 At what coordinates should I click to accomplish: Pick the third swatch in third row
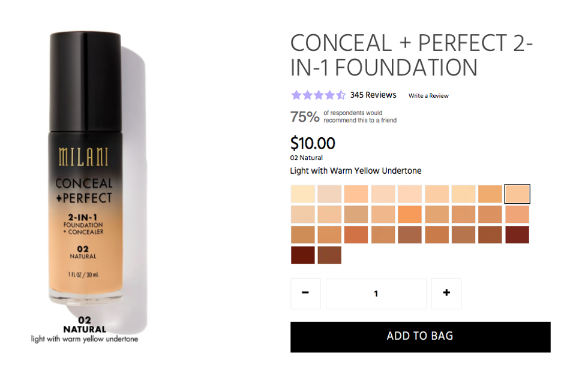[356, 234]
